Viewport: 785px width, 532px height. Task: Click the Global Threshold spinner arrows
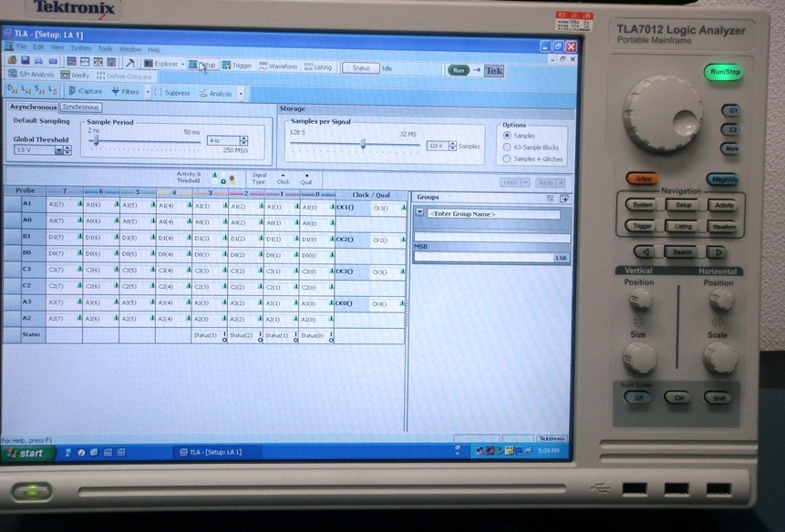[x=67, y=150]
